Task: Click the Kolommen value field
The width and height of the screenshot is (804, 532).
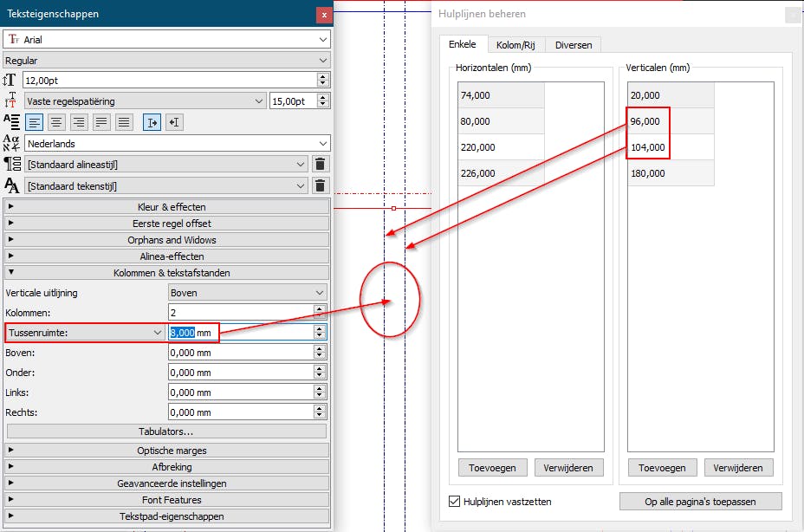Action: click(241, 313)
